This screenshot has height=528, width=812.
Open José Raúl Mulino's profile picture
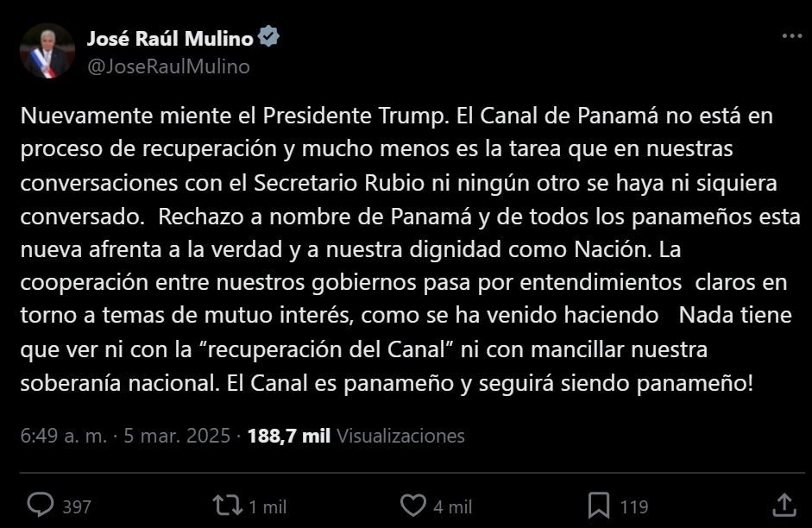coord(47,51)
